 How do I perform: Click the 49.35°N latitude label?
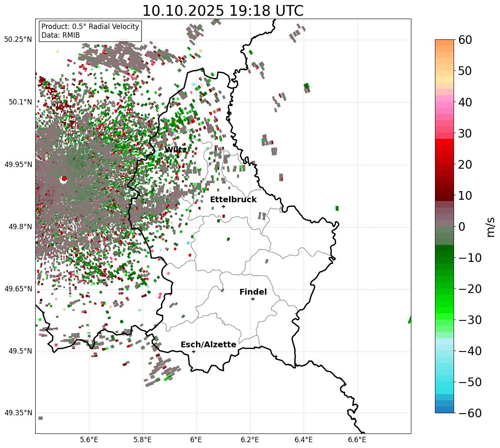tap(18, 413)
